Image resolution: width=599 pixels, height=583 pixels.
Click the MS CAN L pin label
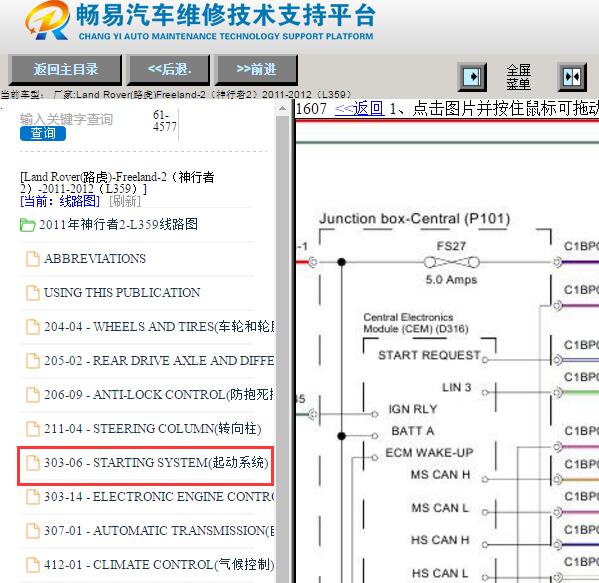[x=440, y=508]
